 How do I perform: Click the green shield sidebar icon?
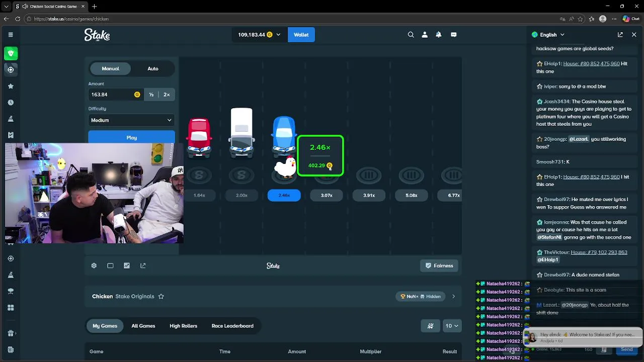click(x=11, y=53)
